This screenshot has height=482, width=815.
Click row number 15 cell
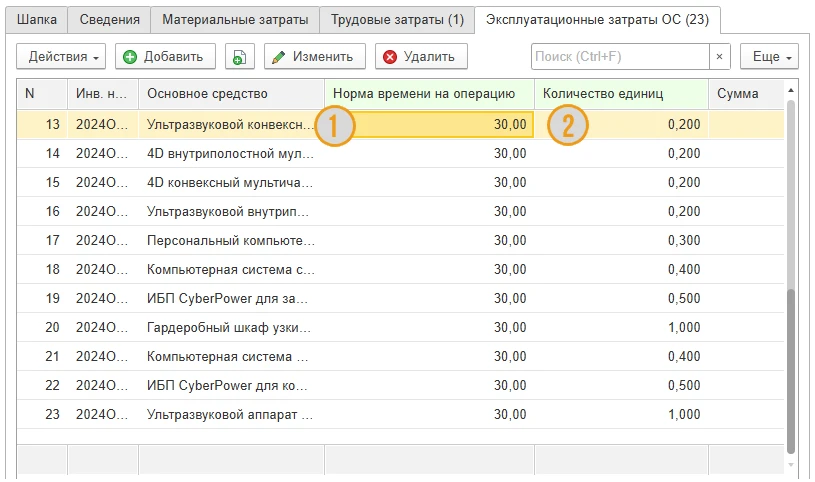pos(42,183)
